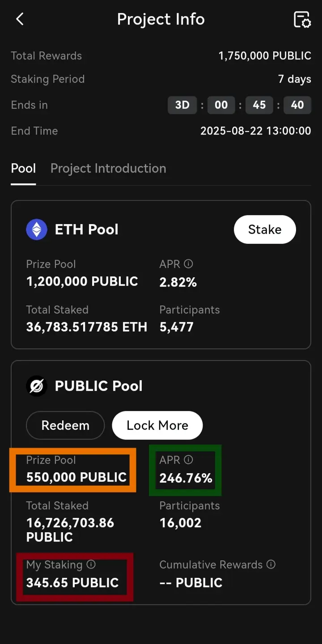Go back using the top-left arrow
322x644 pixels.
tap(20, 19)
